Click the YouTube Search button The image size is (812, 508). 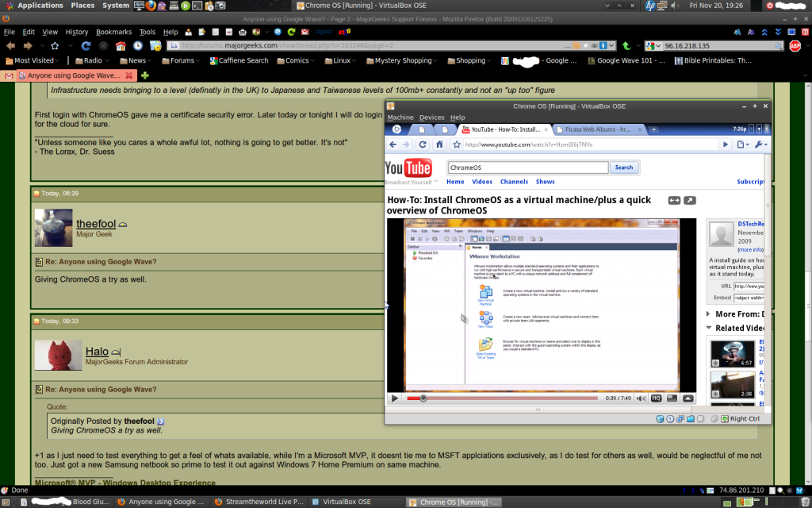pos(624,167)
